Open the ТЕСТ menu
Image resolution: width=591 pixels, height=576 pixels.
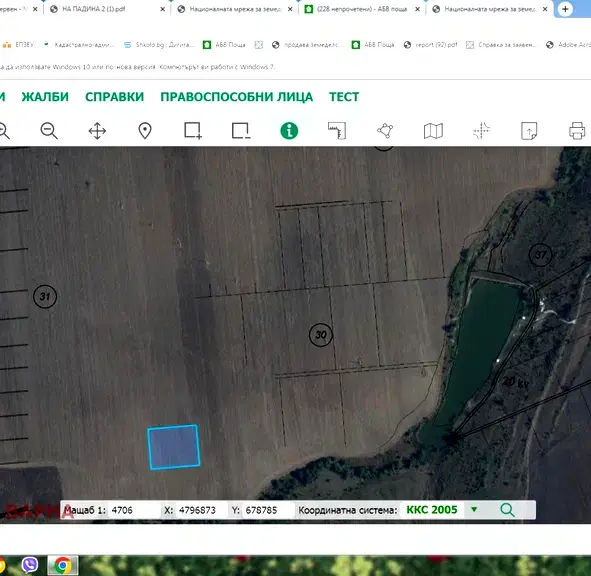tap(344, 97)
